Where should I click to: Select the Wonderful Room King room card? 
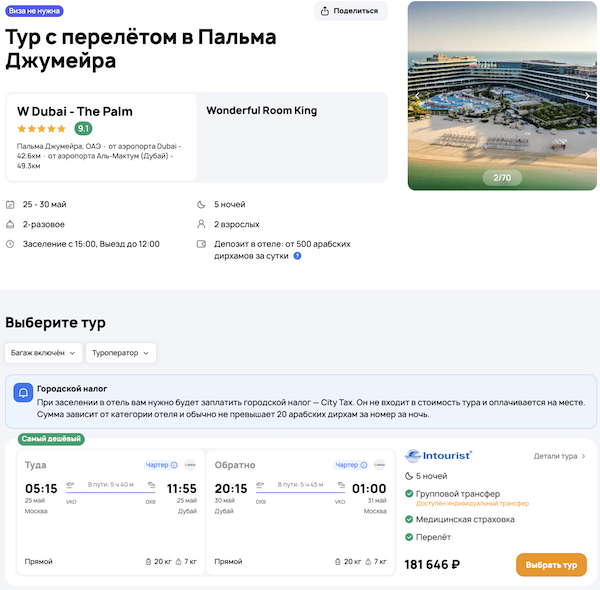click(x=292, y=137)
